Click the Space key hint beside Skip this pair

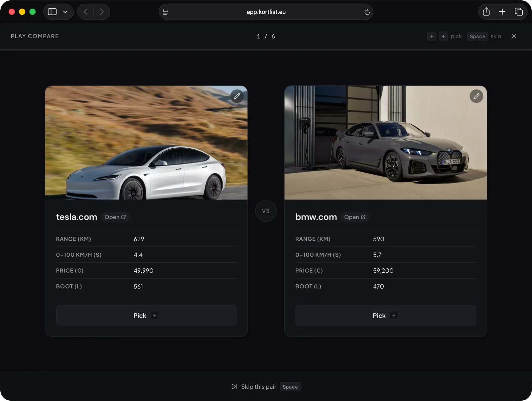pos(290,387)
